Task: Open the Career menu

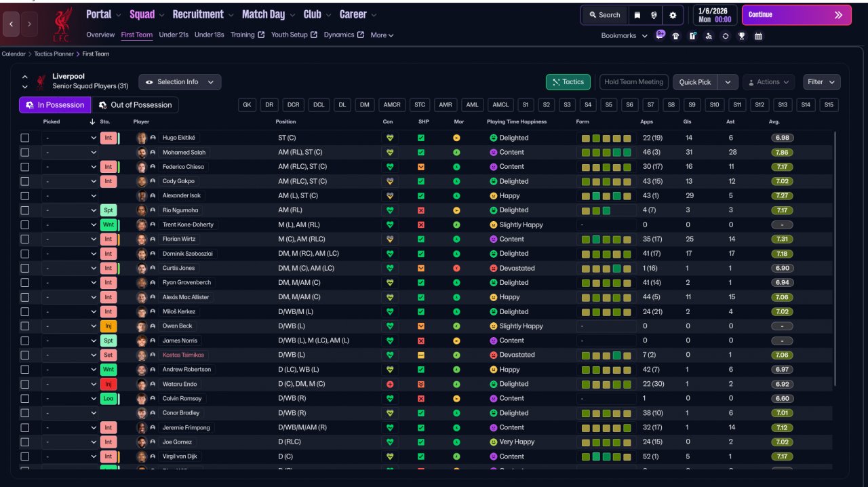Action: click(x=358, y=14)
